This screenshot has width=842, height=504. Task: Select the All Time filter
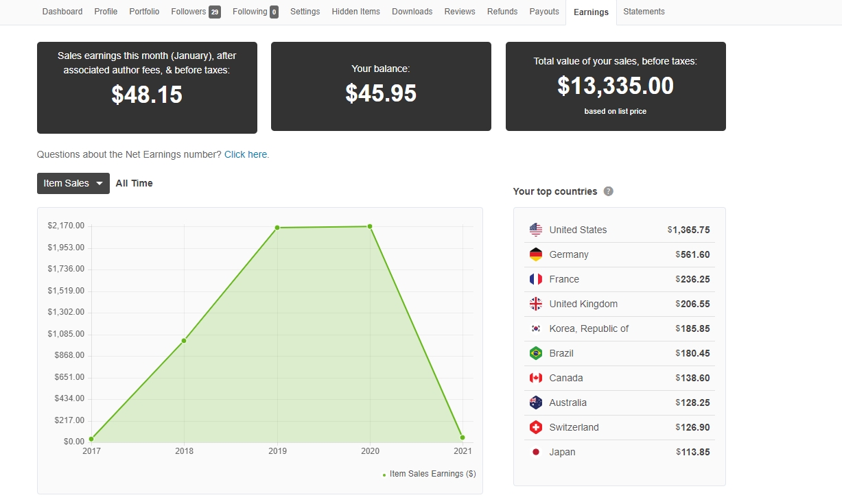[135, 183]
